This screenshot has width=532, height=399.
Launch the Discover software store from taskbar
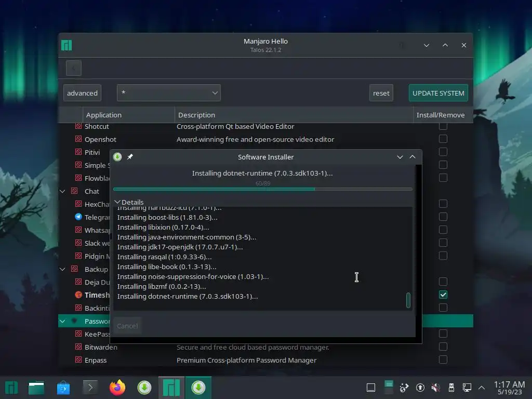point(63,388)
